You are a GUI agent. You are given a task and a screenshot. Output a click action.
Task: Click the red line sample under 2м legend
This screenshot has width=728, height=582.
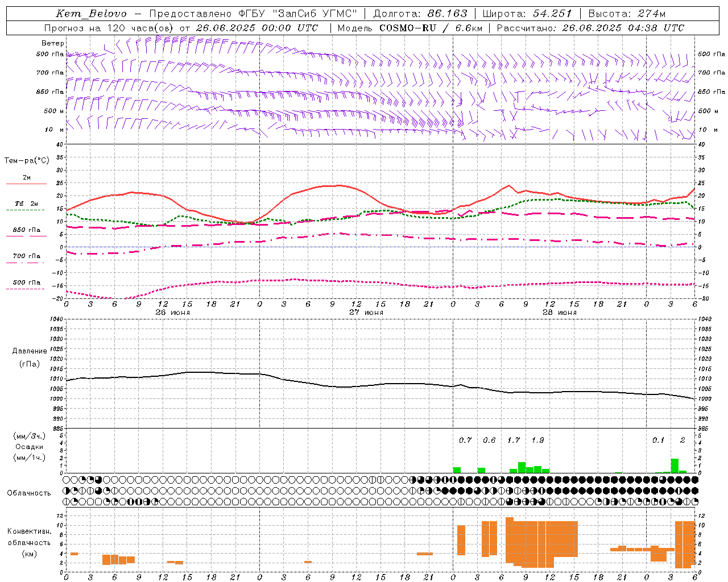(x=26, y=184)
